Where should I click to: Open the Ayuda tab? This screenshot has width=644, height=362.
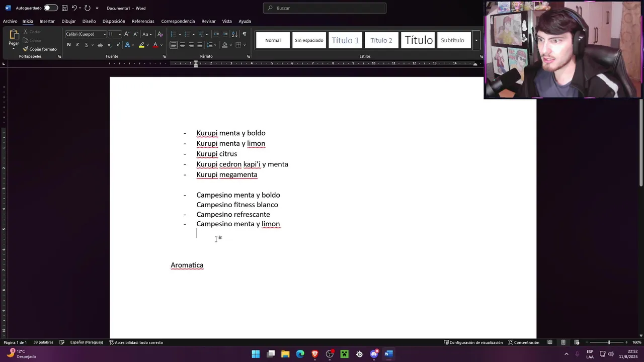point(245,21)
